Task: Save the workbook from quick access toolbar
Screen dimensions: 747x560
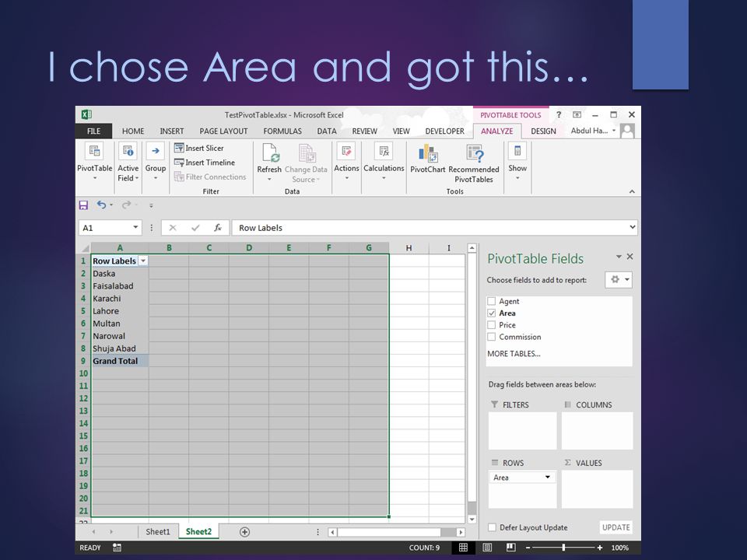Action: pyautogui.click(x=83, y=205)
